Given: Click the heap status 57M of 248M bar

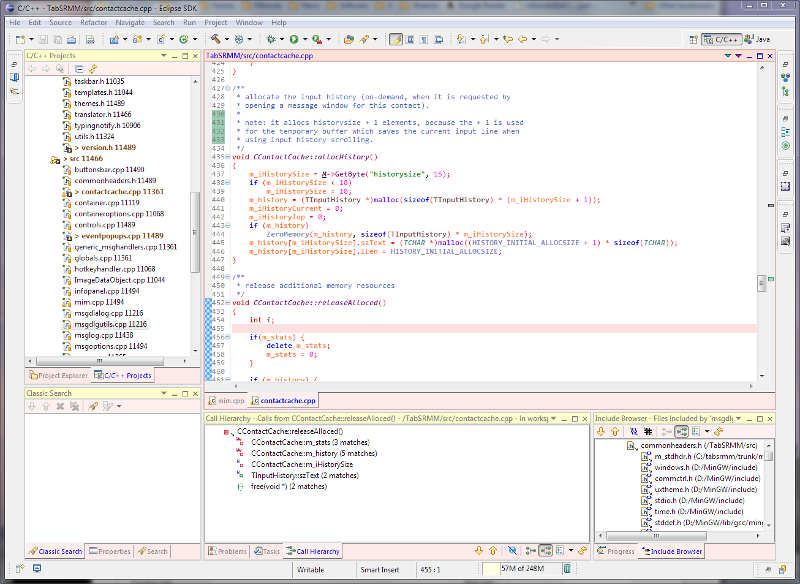Looking at the screenshot, I should [521, 568].
